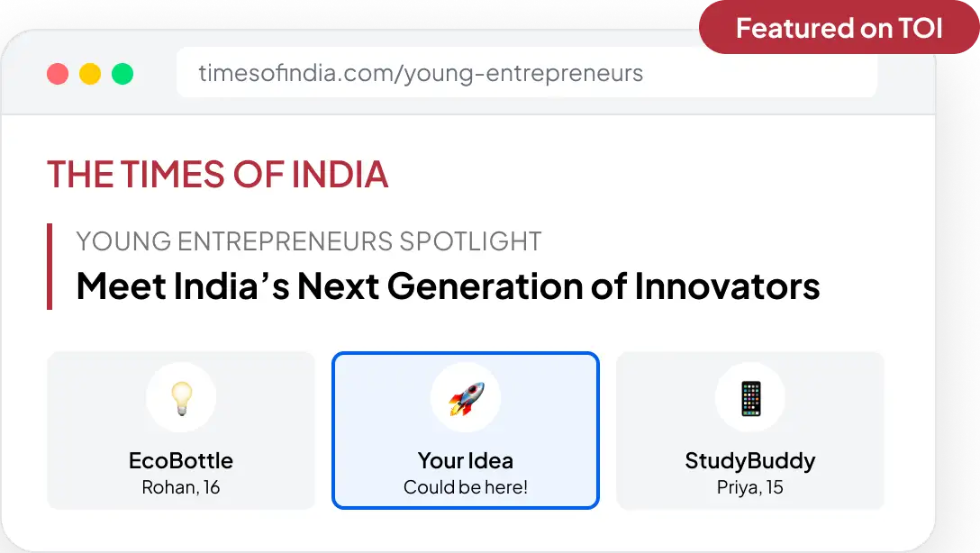Click the StudyBuddy title text

point(750,461)
